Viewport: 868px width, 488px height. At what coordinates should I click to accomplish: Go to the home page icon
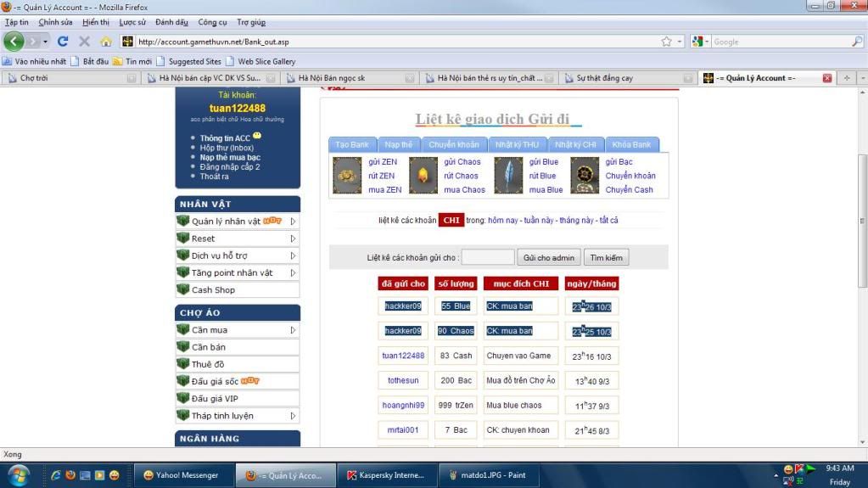tap(106, 42)
